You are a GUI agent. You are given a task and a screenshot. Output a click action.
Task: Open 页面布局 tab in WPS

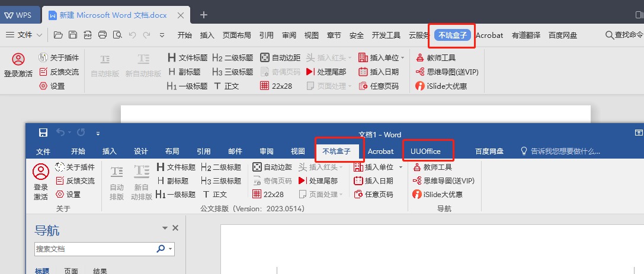click(x=236, y=36)
